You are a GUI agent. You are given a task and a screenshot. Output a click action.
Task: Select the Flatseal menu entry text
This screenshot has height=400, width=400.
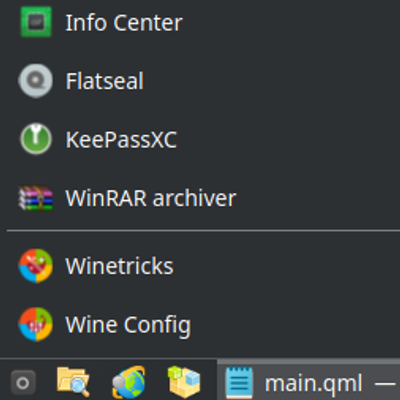click(x=105, y=81)
